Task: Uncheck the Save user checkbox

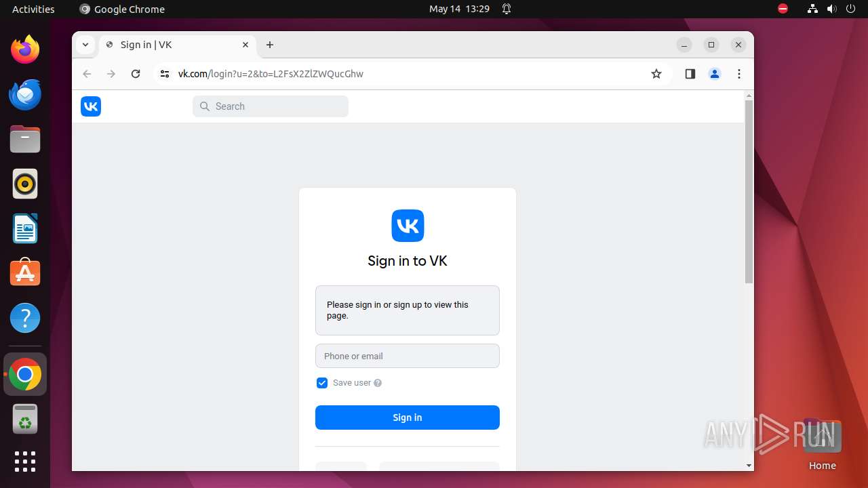Action: [322, 383]
